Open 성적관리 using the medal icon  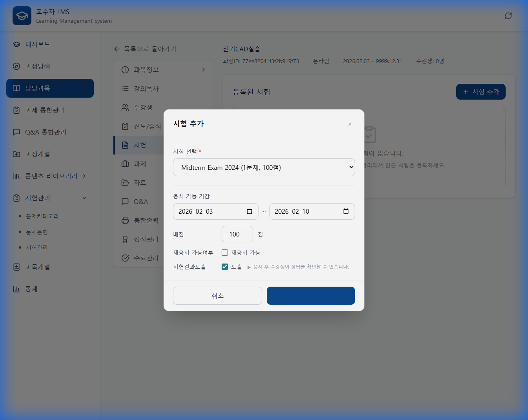pos(125,239)
